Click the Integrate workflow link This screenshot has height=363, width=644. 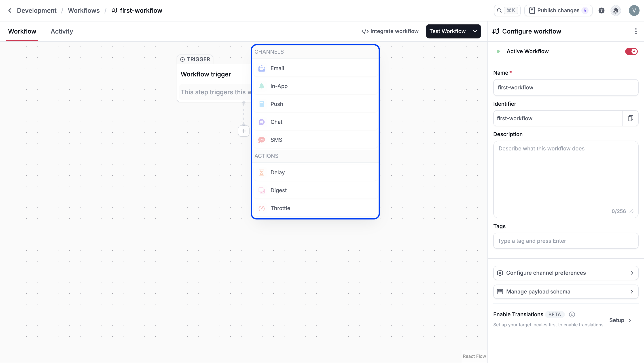390,31
